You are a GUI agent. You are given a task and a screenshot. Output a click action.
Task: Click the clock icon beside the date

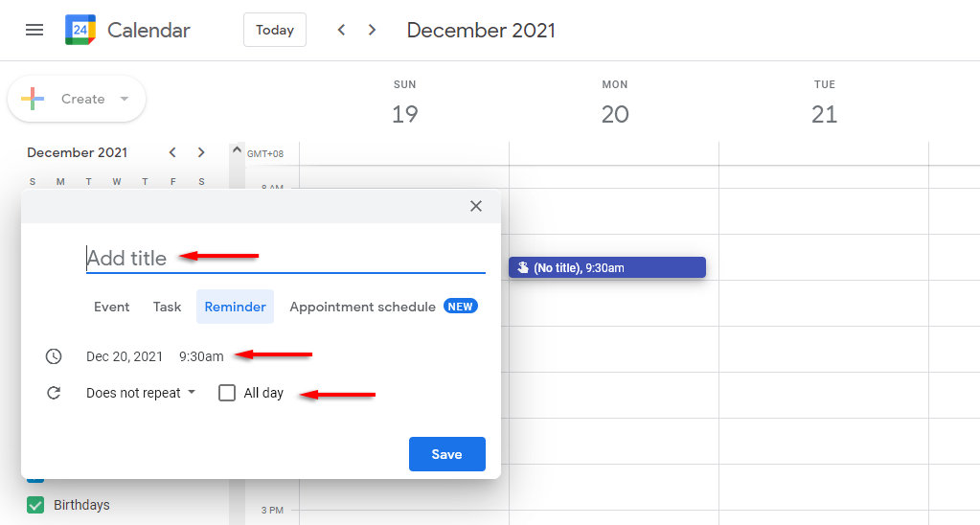coord(54,356)
